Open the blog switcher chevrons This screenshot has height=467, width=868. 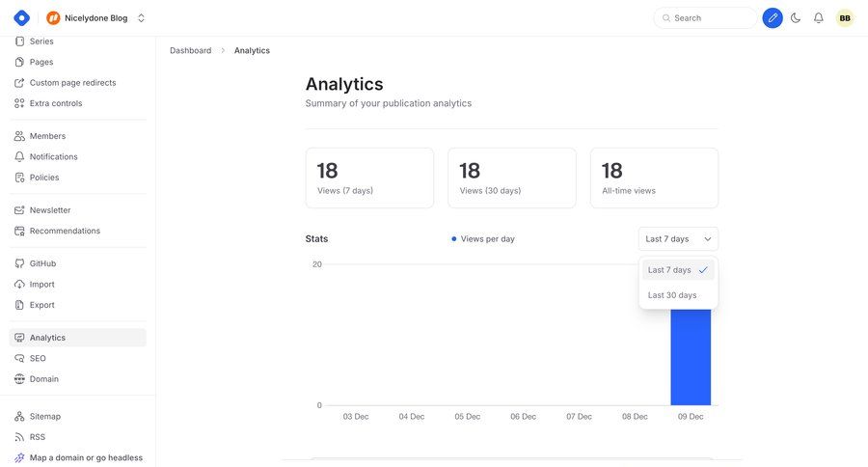(141, 17)
